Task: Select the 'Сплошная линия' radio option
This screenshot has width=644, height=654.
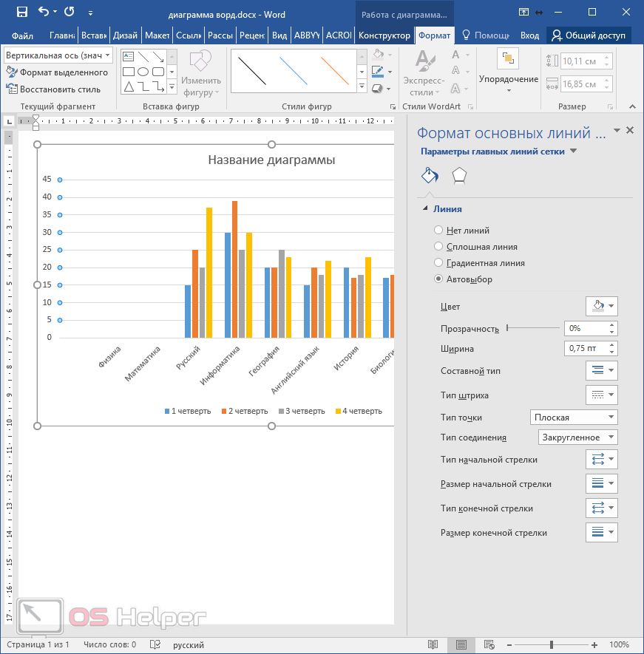Action: point(439,247)
